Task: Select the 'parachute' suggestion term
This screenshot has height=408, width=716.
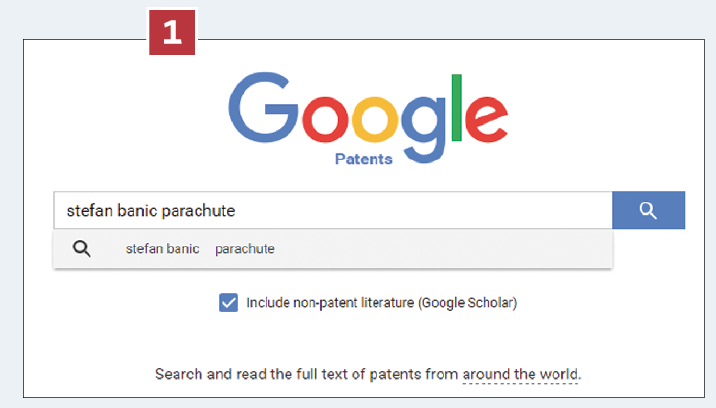Action: click(245, 249)
